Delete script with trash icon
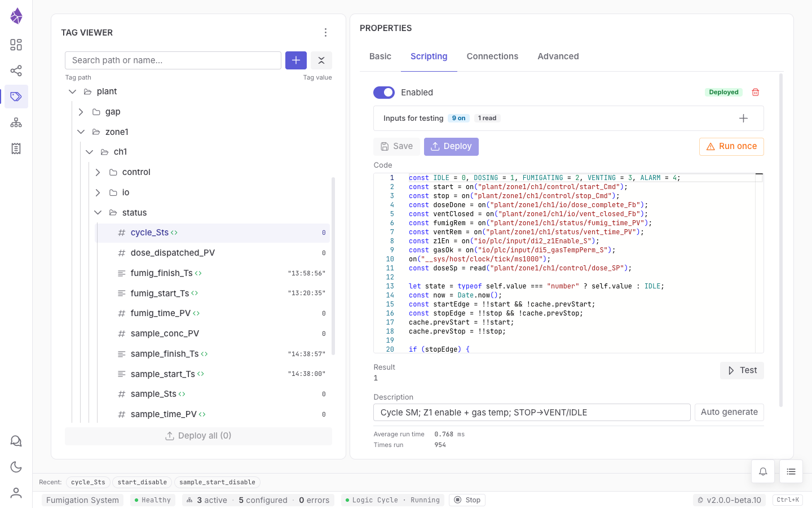This screenshot has width=812, height=508. (x=756, y=92)
